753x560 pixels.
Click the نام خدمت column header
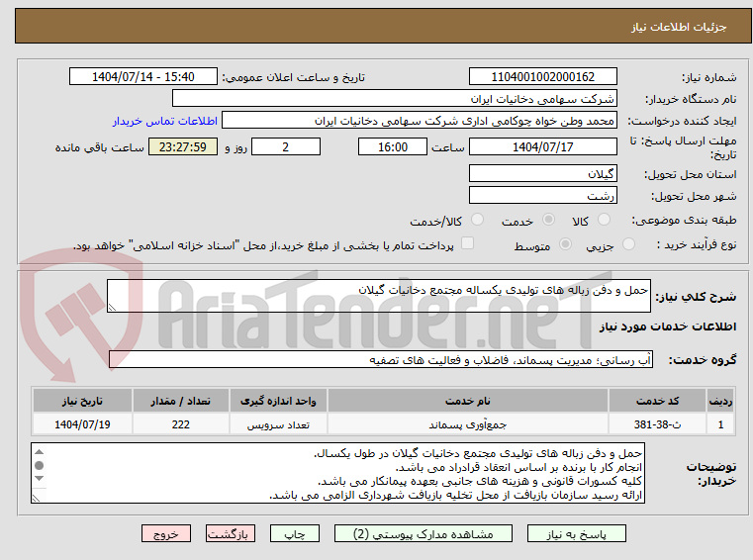pyautogui.click(x=468, y=401)
